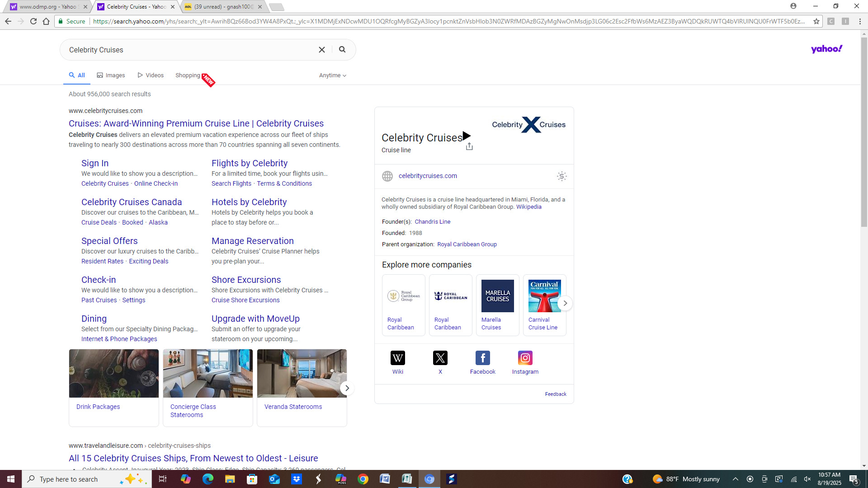
Task: Open File Explorer from the taskbar
Action: [230, 479]
